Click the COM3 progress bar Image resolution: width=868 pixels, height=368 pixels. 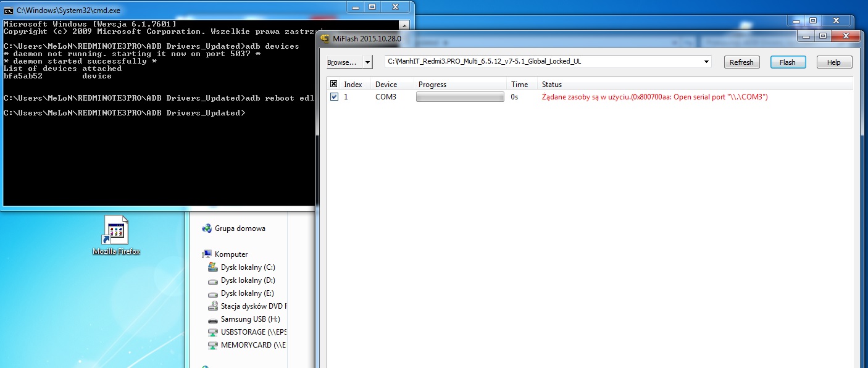460,97
